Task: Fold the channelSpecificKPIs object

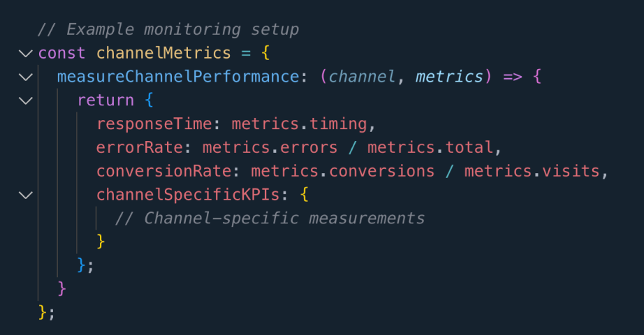Action: click(x=25, y=195)
